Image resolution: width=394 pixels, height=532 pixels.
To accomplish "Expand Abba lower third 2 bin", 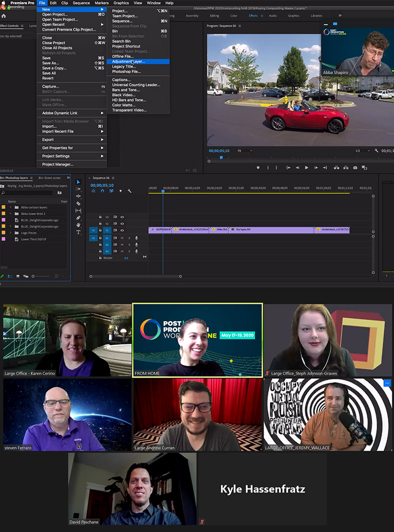I will 10,214.
